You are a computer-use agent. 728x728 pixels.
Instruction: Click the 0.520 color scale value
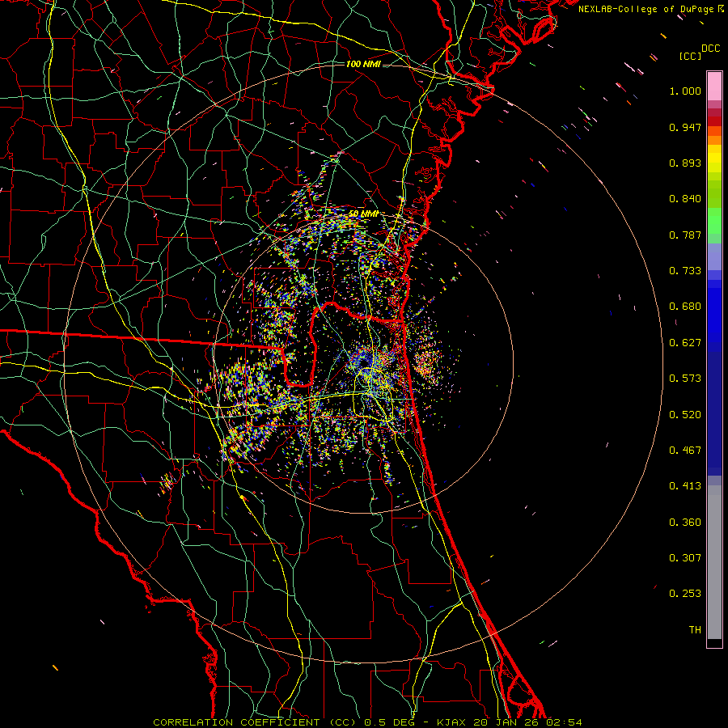(x=685, y=415)
